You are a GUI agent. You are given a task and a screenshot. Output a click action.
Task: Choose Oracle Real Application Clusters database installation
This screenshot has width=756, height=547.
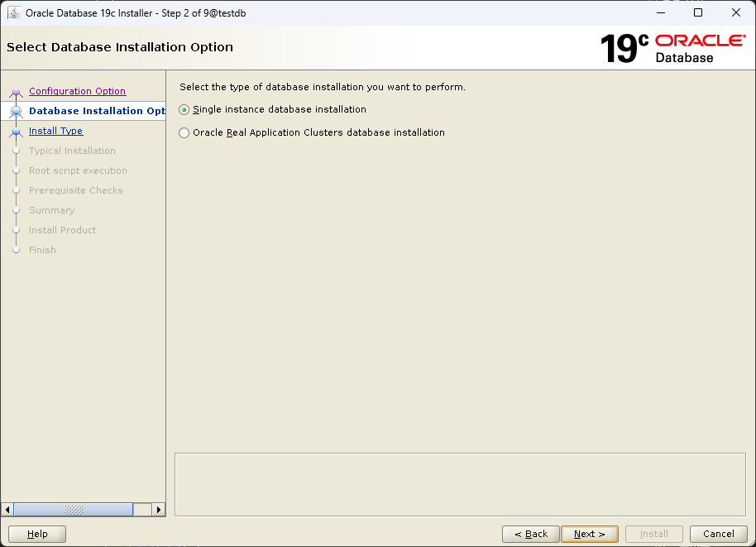coord(184,132)
